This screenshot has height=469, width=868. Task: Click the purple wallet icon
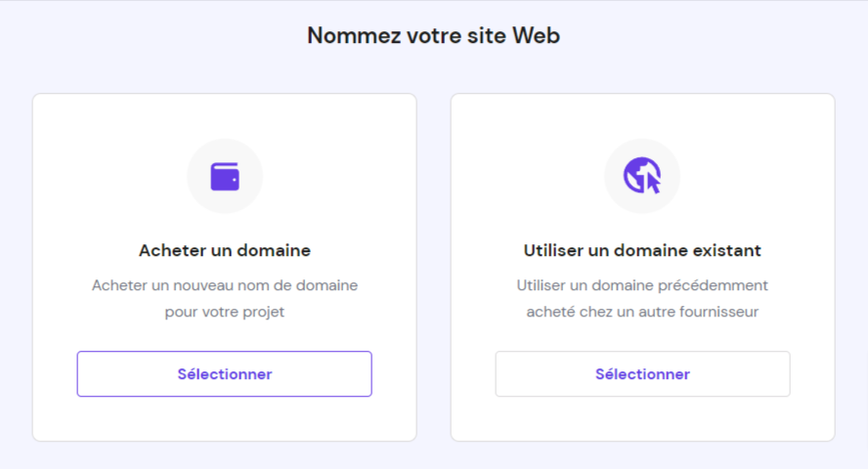[225, 177]
